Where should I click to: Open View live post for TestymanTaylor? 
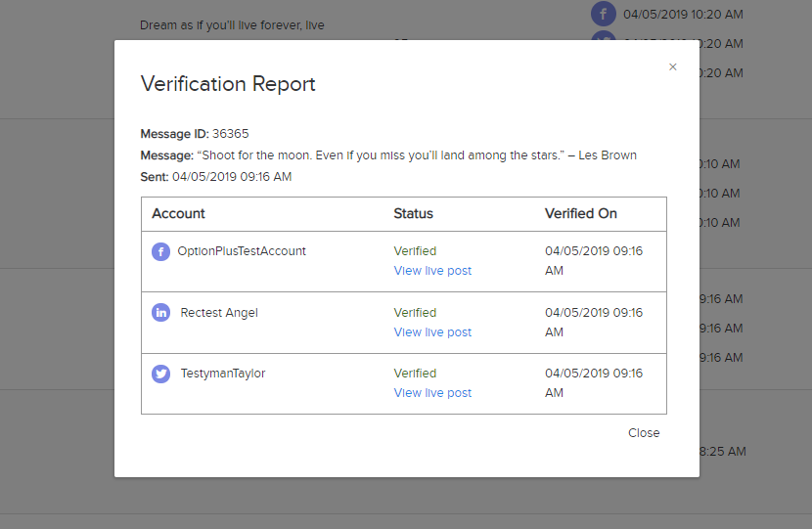(x=432, y=393)
